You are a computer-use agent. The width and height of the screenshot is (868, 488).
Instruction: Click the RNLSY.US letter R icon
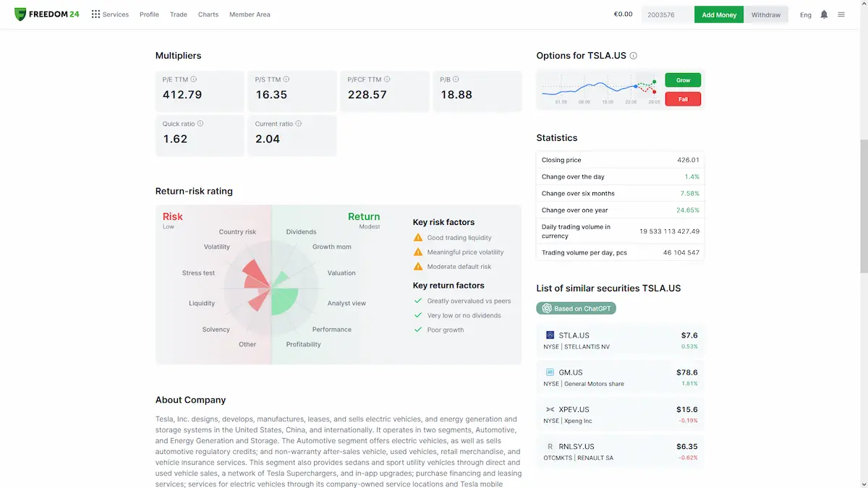550,447
